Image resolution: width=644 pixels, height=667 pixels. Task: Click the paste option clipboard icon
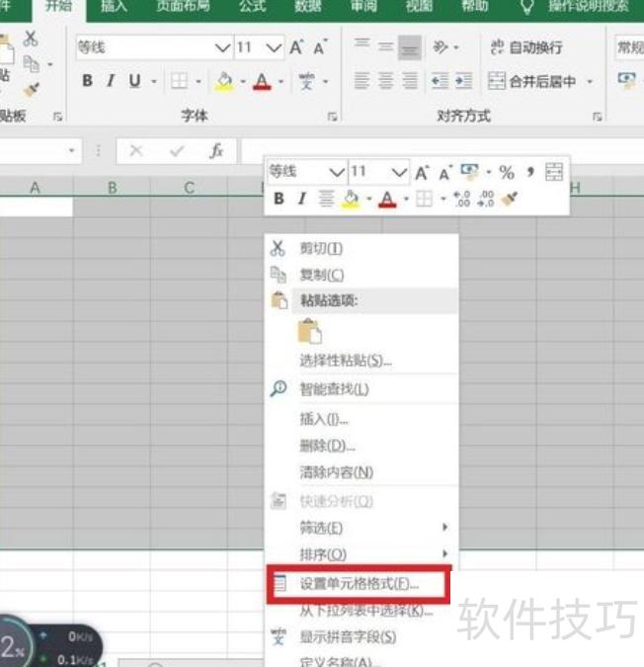310,331
